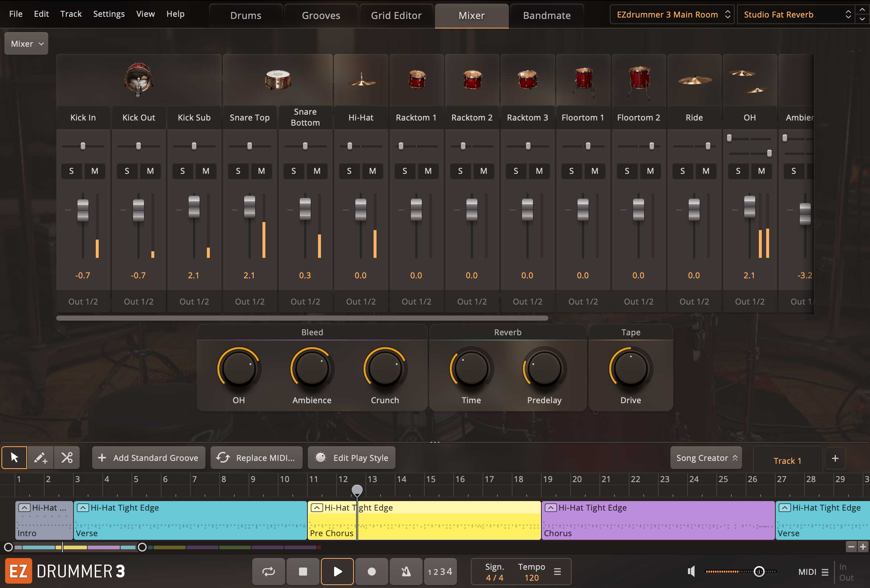
Task: Click the master volume speaker icon
Action: (691, 572)
